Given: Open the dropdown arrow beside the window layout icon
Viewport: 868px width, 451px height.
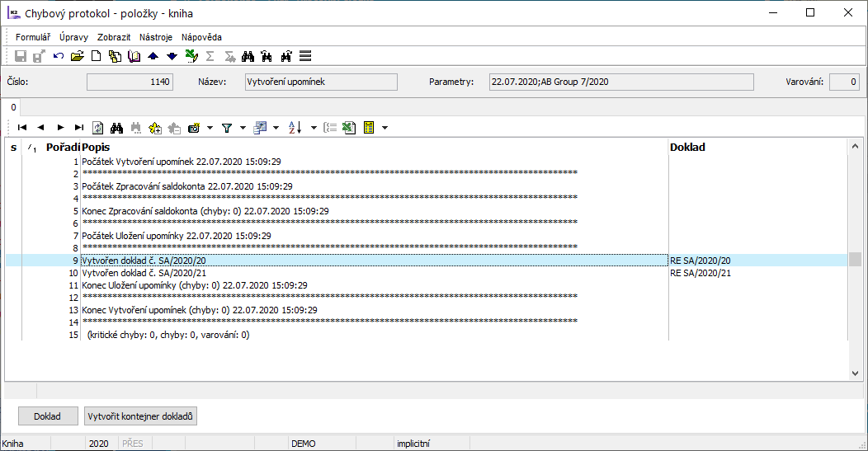Looking at the screenshot, I should point(276,128).
